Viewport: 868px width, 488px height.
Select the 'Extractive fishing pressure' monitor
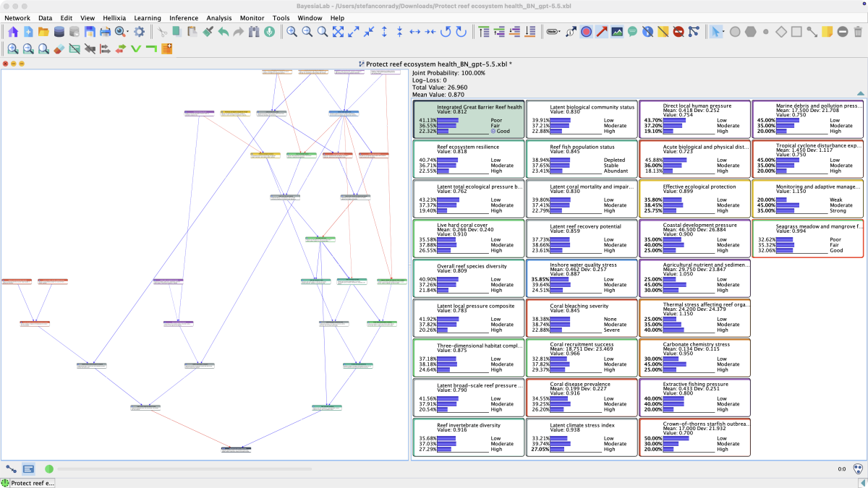[x=695, y=398]
